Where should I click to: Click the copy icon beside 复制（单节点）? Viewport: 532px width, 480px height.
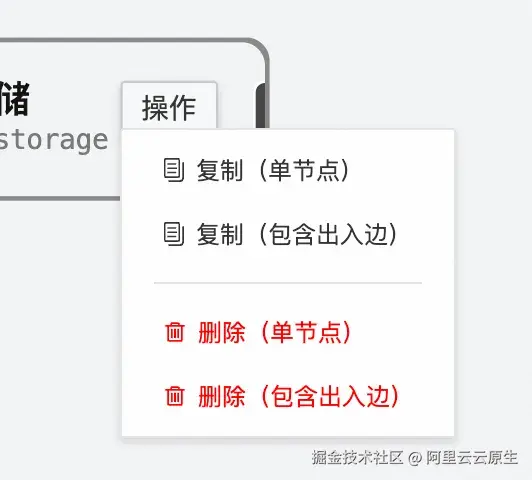174,170
